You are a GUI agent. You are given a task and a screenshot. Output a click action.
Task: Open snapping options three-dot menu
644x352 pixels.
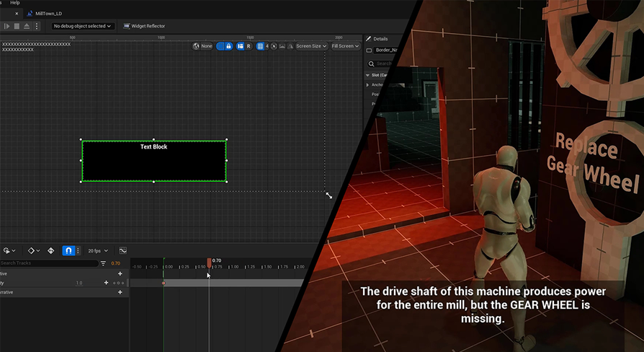(78, 250)
